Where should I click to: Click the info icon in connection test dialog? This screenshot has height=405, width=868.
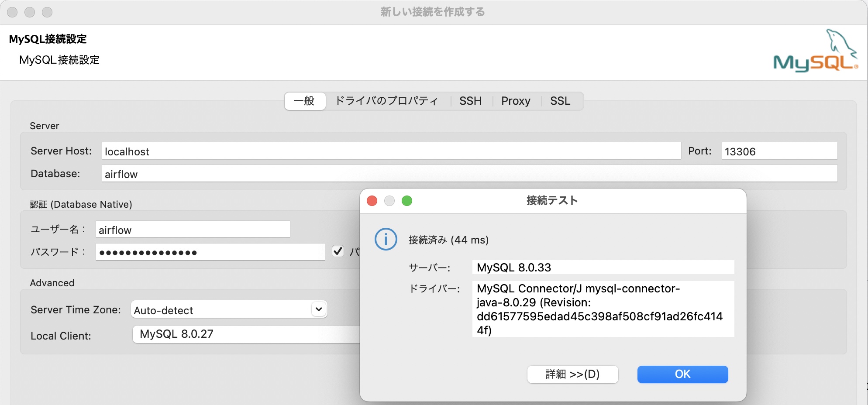click(386, 239)
